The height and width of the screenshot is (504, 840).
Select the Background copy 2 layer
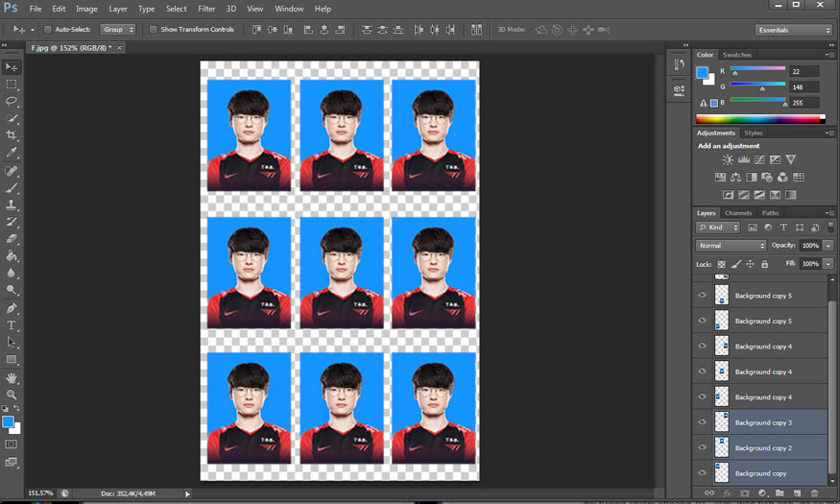(x=763, y=447)
